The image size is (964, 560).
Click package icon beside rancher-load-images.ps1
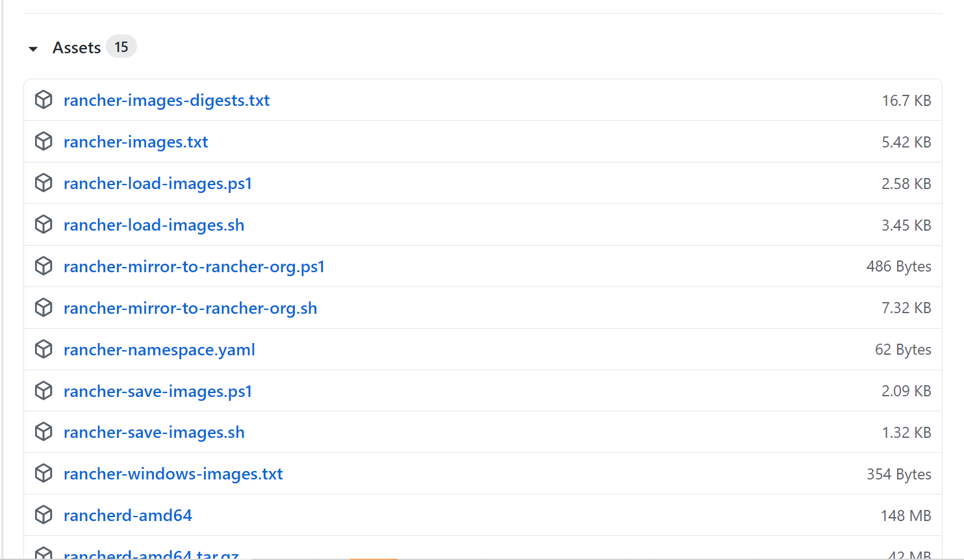(44, 183)
